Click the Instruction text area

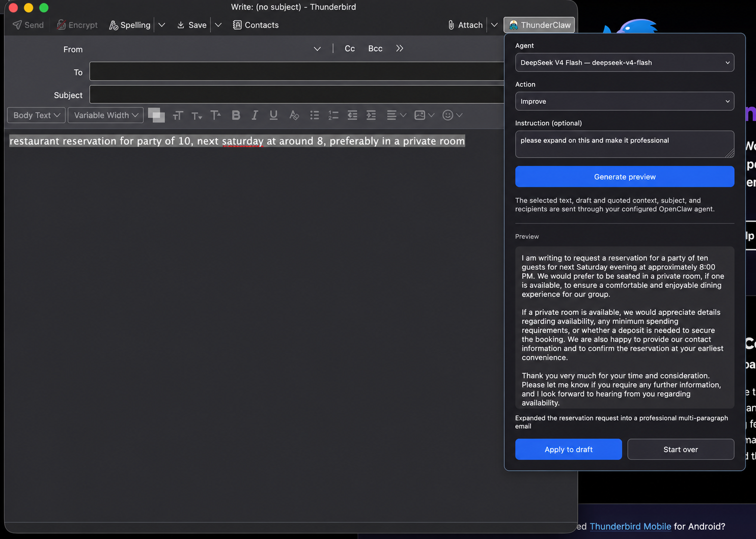(x=625, y=144)
